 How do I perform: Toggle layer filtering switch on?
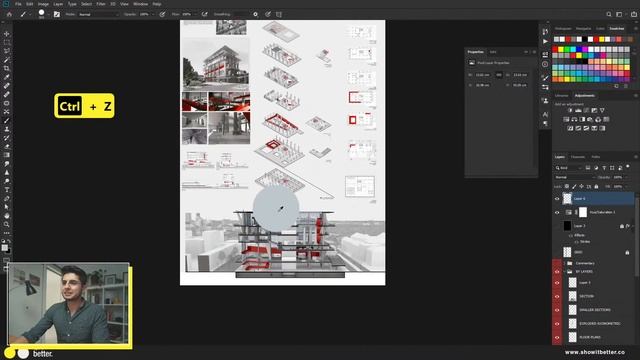[628, 167]
